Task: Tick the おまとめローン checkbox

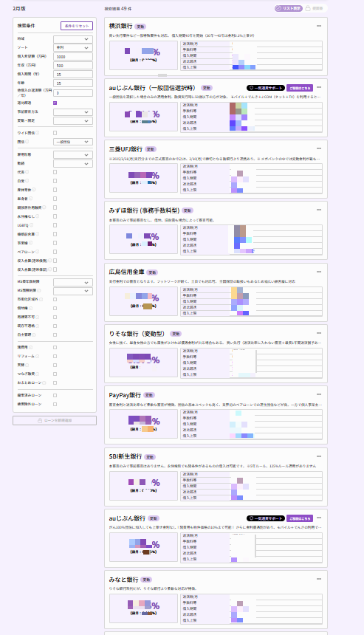Action: [x=55, y=382]
